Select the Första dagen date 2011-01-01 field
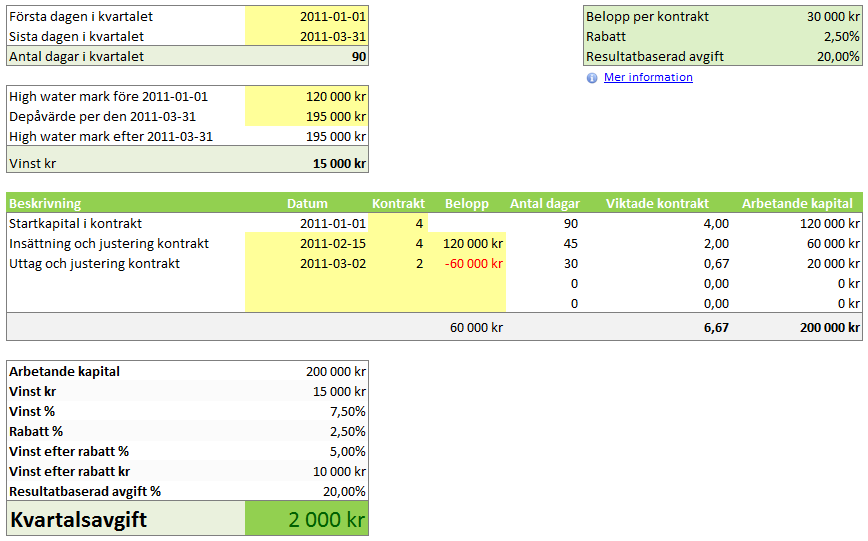Screen dimensions: 868x541 click(x=307, y=17)
